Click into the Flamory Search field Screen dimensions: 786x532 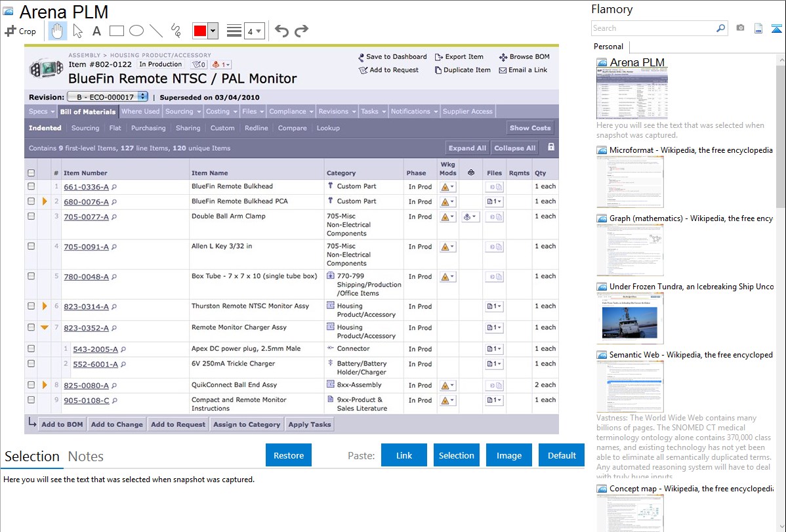[653, 28]
